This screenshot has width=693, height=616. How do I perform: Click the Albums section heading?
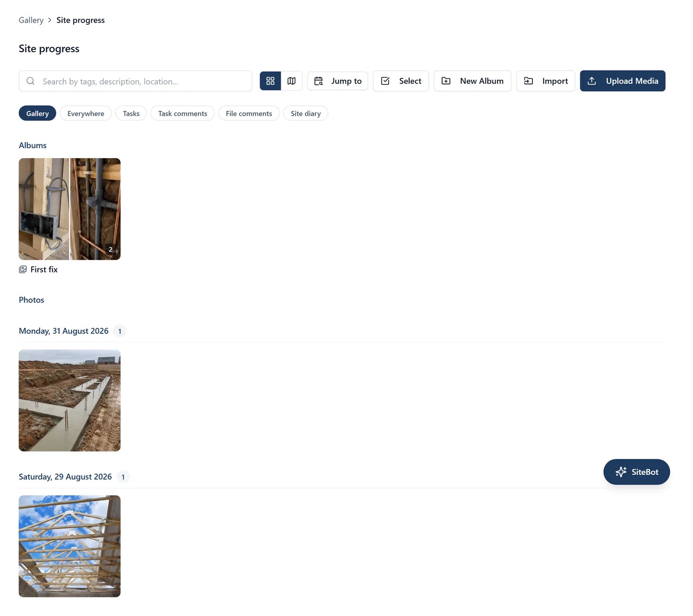pyautogui.click(x=32, y=145)
